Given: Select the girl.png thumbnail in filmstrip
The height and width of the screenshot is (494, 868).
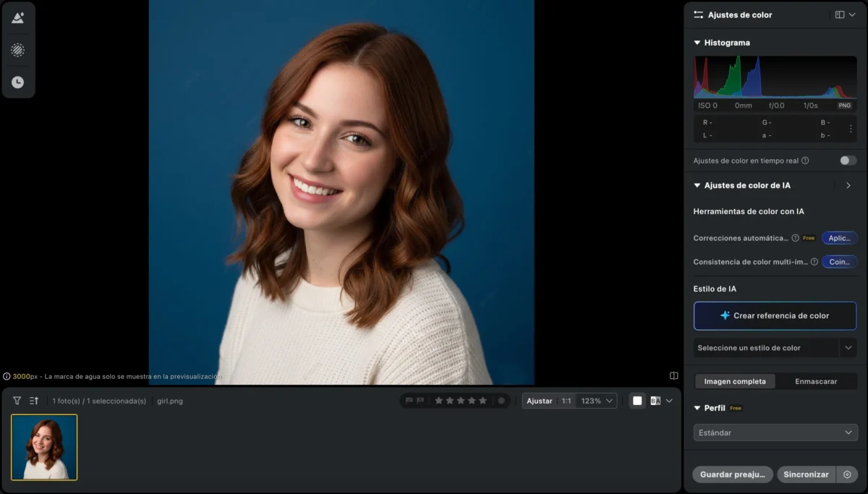Looking at the screenshot, I should pos(44,447).
